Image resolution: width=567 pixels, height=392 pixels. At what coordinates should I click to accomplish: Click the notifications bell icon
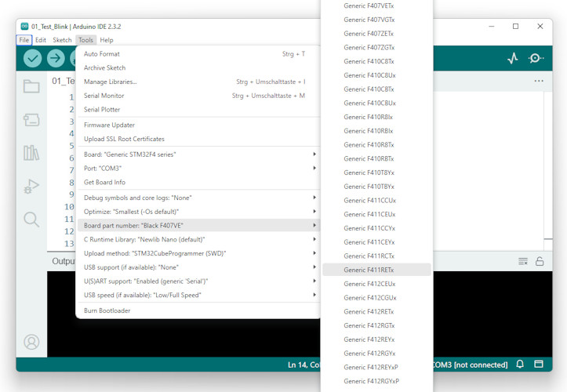pos(520,364)
